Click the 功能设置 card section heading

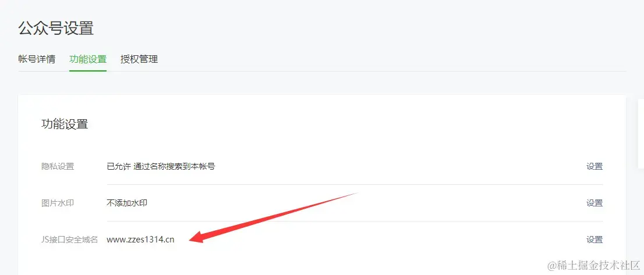coord(65,124)
